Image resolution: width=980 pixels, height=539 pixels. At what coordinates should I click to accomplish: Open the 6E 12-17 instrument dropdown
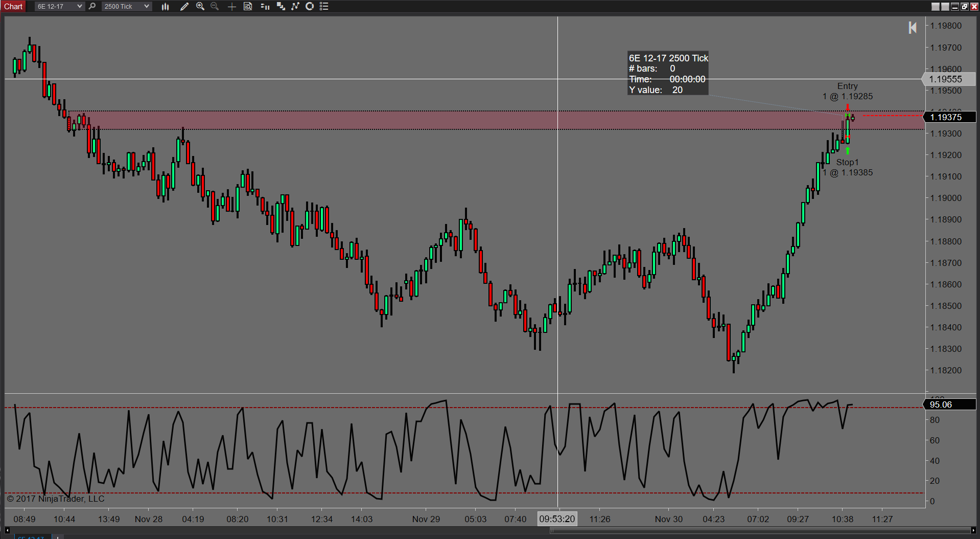[x=59, y=7]
